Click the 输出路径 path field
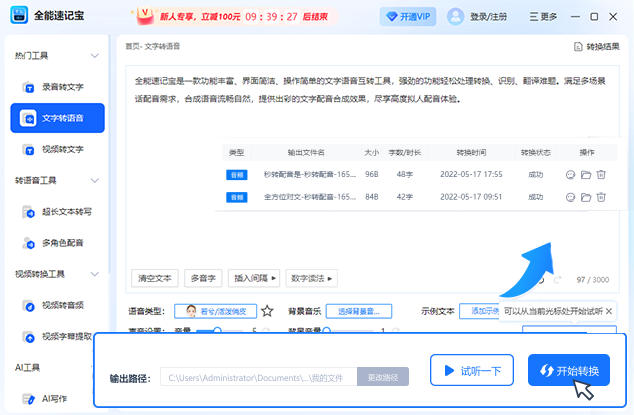 [x=259, y=377]
